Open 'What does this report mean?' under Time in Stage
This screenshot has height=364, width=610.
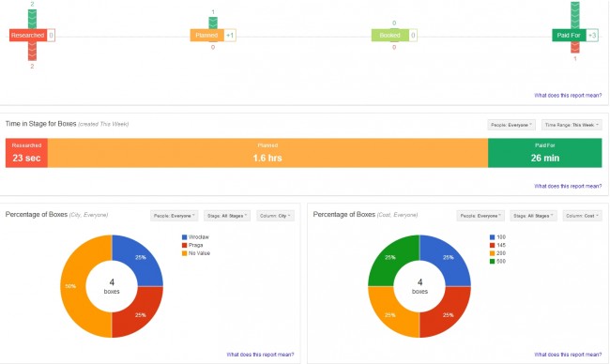(x=568, y=187)
